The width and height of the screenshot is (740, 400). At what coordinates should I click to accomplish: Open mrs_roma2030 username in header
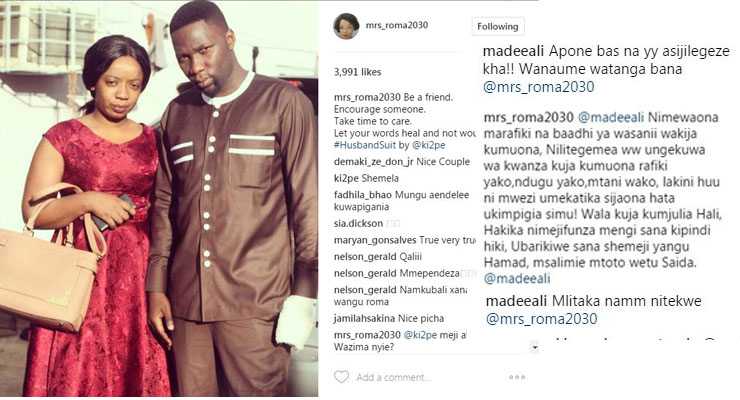[397, 25]
